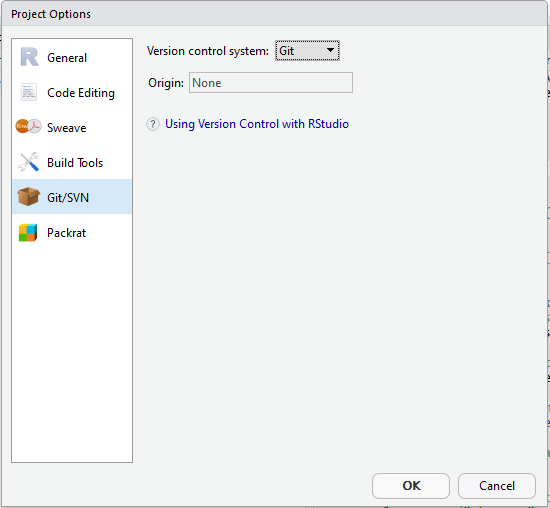This screenshot has width=550, height=508.
Task: Dismiss the dialog with Cancel
Action: [x=497, y=486]
